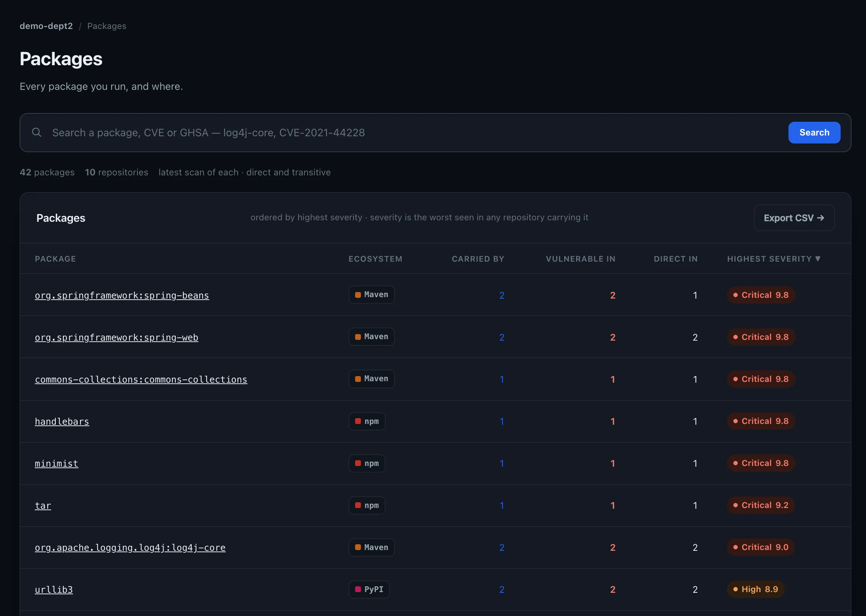This screenshot has width=866, height=616.
Task: Click the direct-in count for log4j-core
Action: pyautogui.click(x=695, y=548)
